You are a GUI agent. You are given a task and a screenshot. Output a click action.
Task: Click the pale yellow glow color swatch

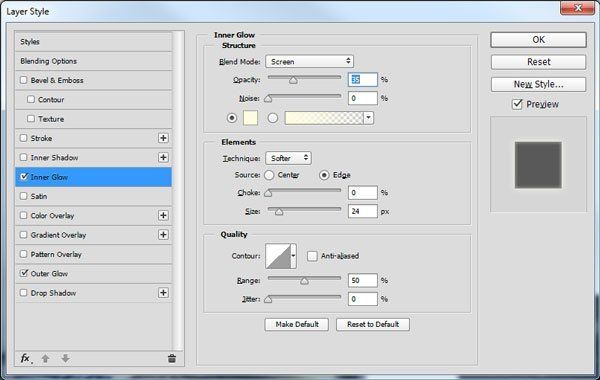251,118
